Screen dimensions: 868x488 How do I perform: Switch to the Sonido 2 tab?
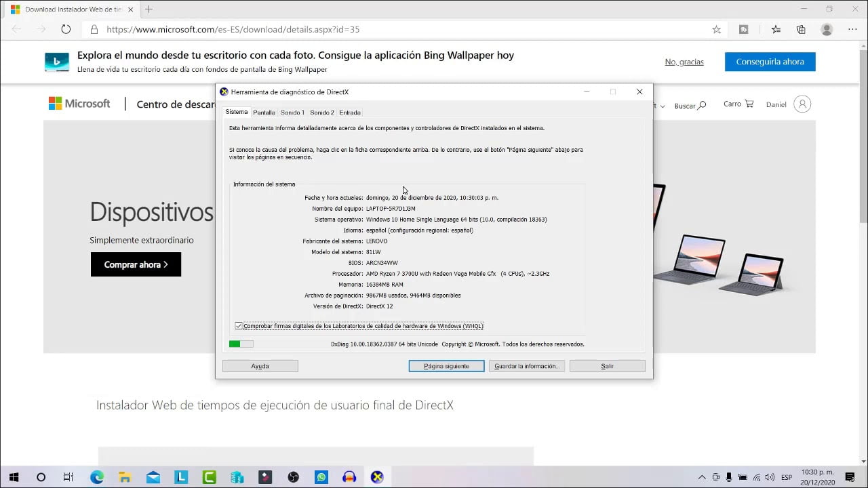click(322, 113)
